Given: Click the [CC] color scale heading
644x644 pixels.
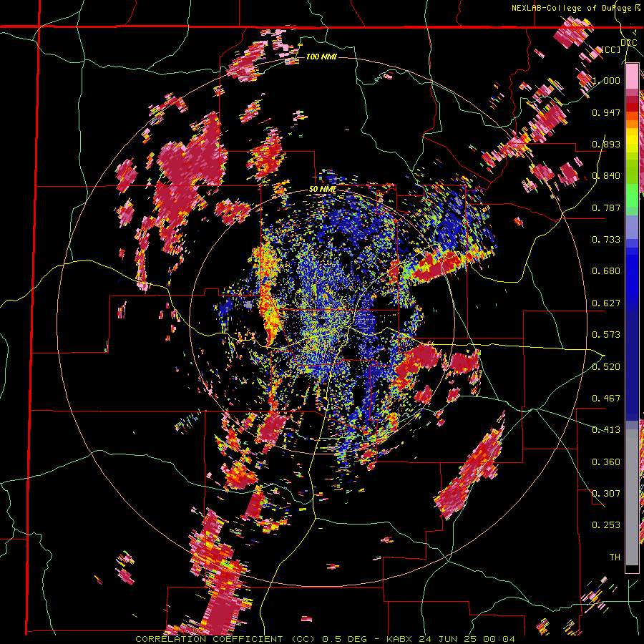Looking at the screenshot, I should pos(611,49).
